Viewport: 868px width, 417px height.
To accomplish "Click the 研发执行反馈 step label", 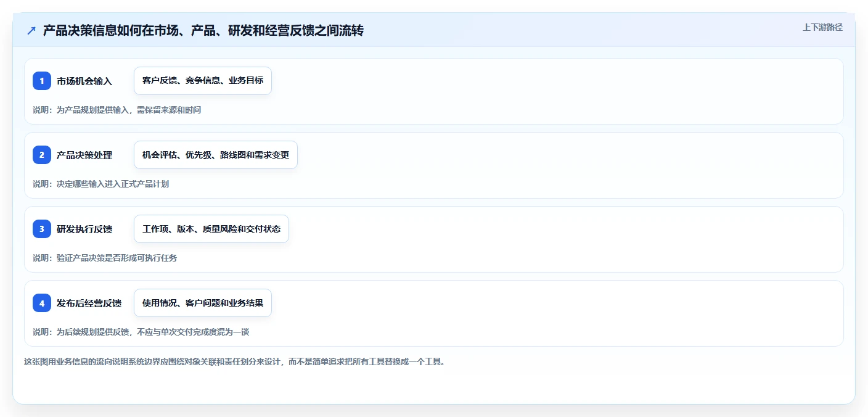I will point(84,229).
